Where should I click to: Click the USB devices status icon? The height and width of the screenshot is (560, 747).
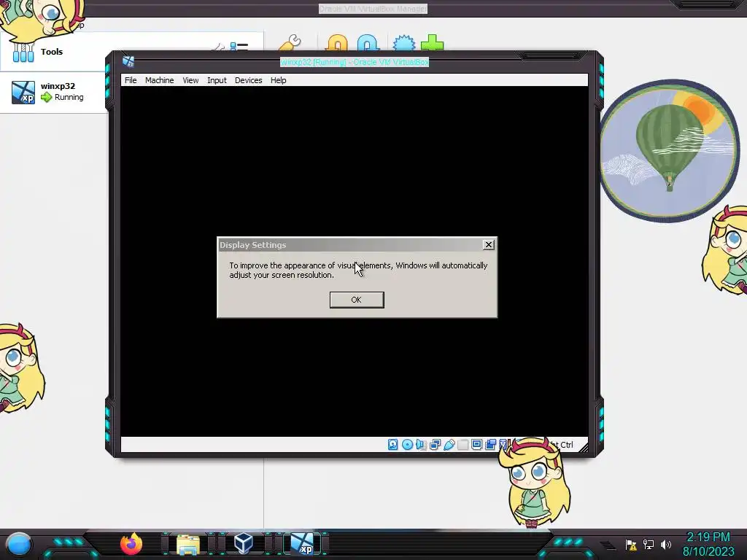(x=449, y=444)
